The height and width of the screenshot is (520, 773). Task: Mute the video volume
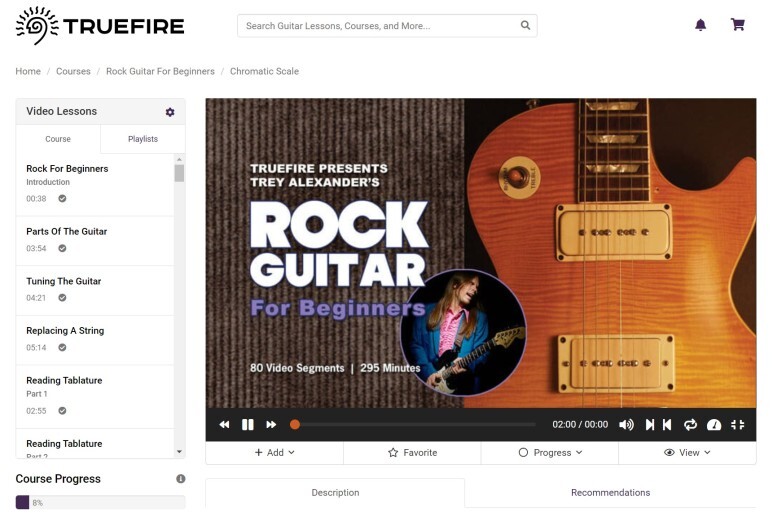pyautogui.click(x=626, y=424)
